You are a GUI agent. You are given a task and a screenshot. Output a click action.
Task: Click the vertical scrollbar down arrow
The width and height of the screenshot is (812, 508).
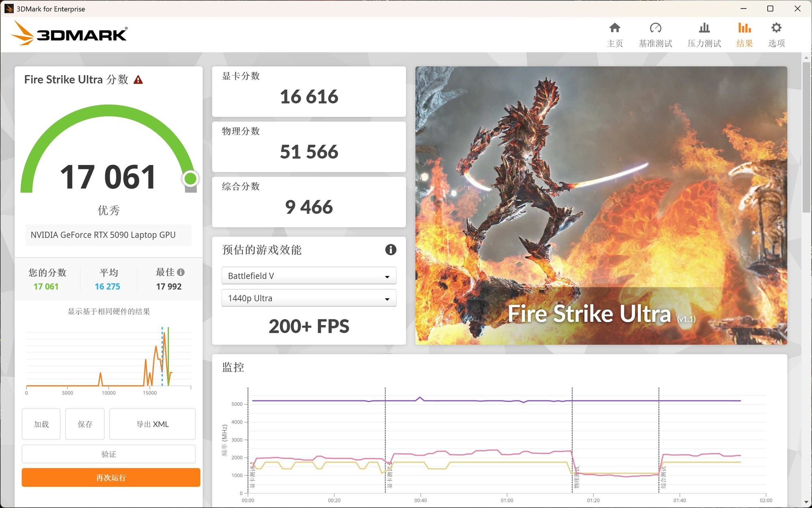806,502
